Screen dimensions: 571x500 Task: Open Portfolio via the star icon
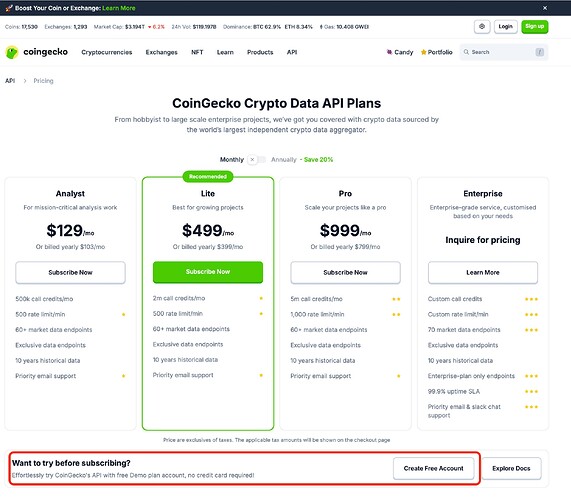click(424, 52)
